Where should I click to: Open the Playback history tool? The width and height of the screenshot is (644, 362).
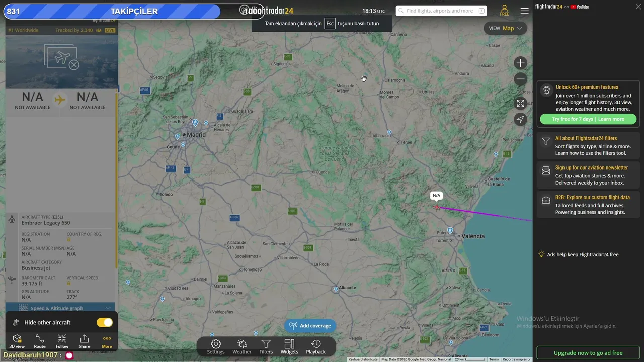point(316,346)
